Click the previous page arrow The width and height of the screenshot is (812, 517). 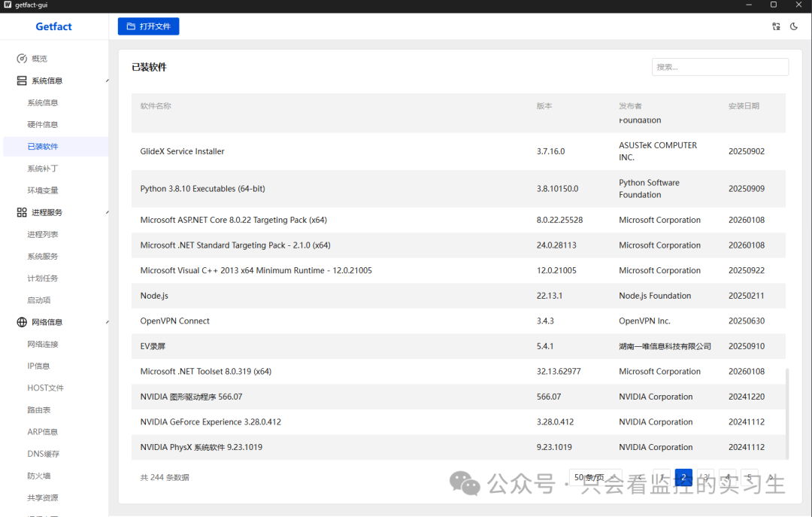(640, 478)
